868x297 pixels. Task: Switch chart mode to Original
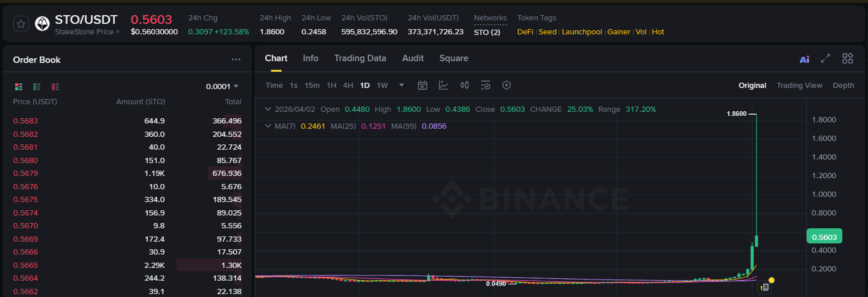click(x=753, y=85)
